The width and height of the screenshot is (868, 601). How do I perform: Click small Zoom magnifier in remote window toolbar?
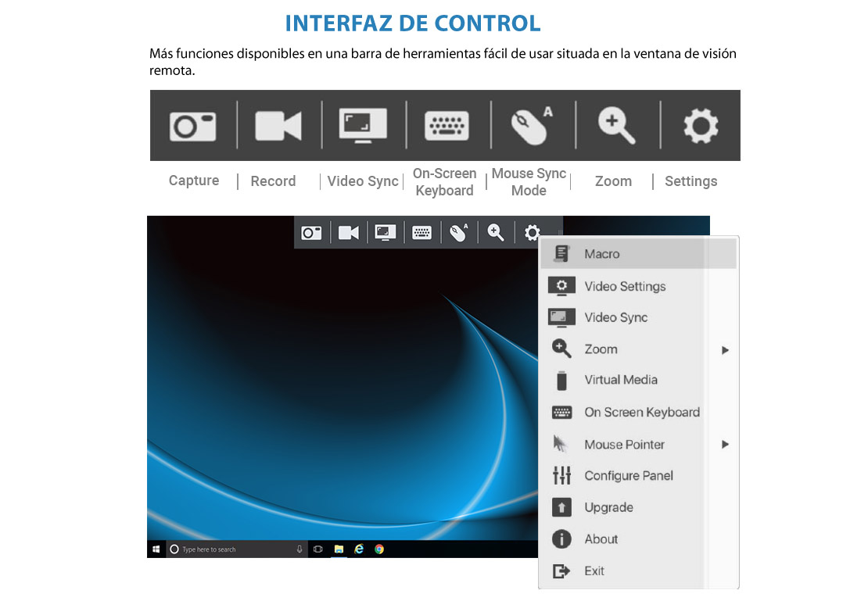pyautogui.click(x=496, y=233)
